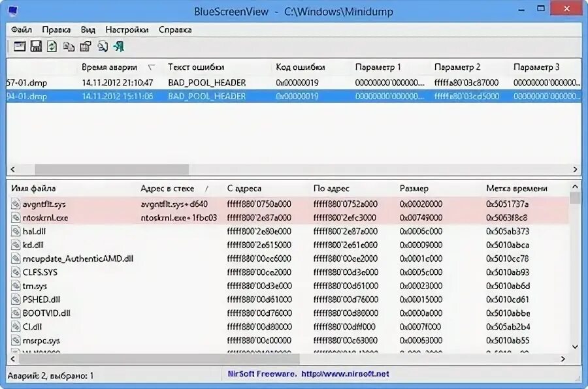The width and height of the screenshot is (588, 389).
Task: Open the Справка menu
Action: point(175,29)
